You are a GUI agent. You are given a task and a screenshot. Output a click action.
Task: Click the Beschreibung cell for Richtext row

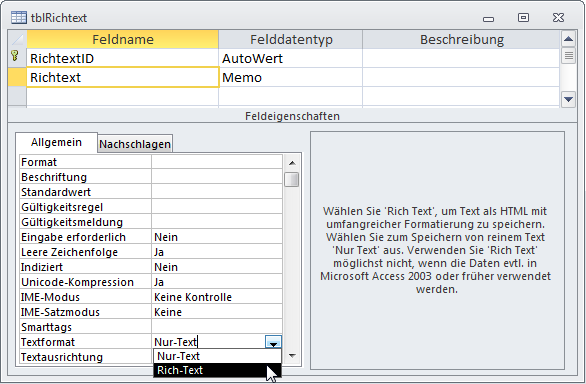tap(461, 77)
